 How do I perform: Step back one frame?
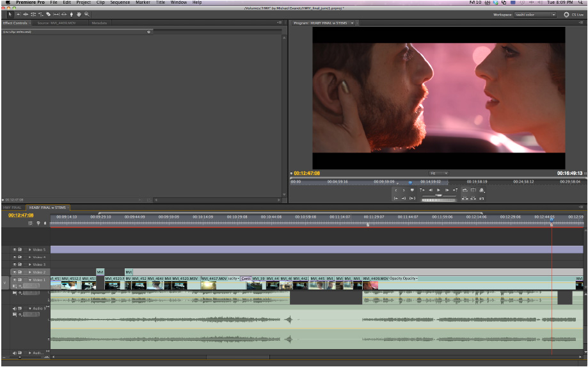(x=431, y=190)
